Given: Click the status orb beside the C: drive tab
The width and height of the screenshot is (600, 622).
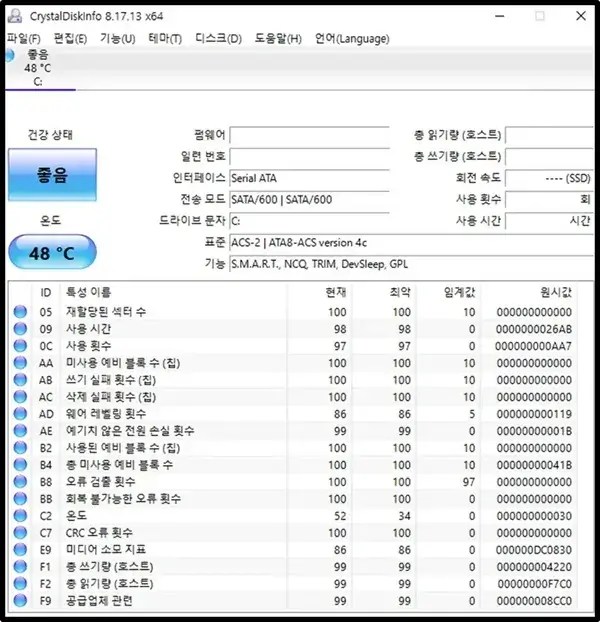Looking at the screenshot, I should click(10, 56).
